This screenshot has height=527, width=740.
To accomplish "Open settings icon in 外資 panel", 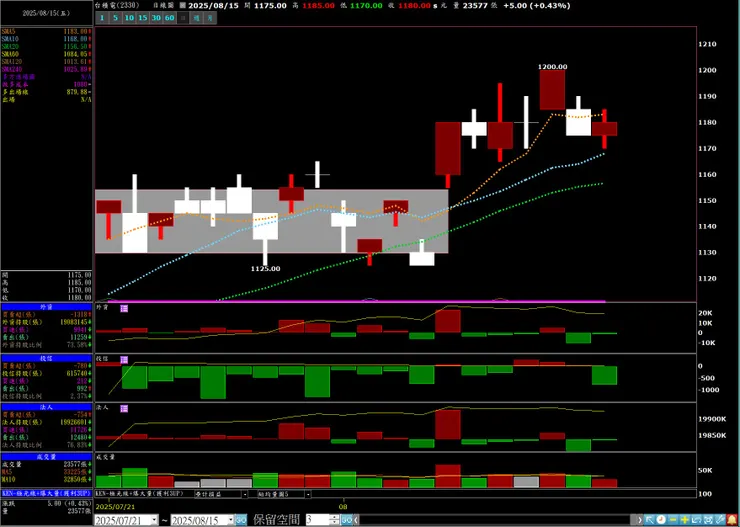I will 124,308.
